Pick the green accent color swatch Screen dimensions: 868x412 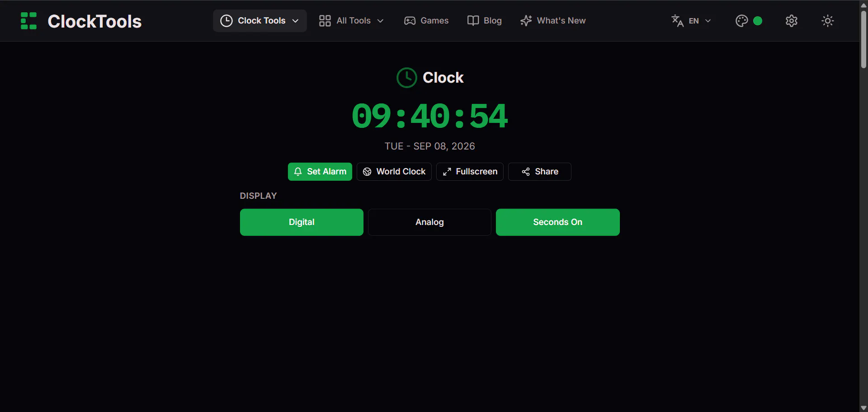click(758, 21)
